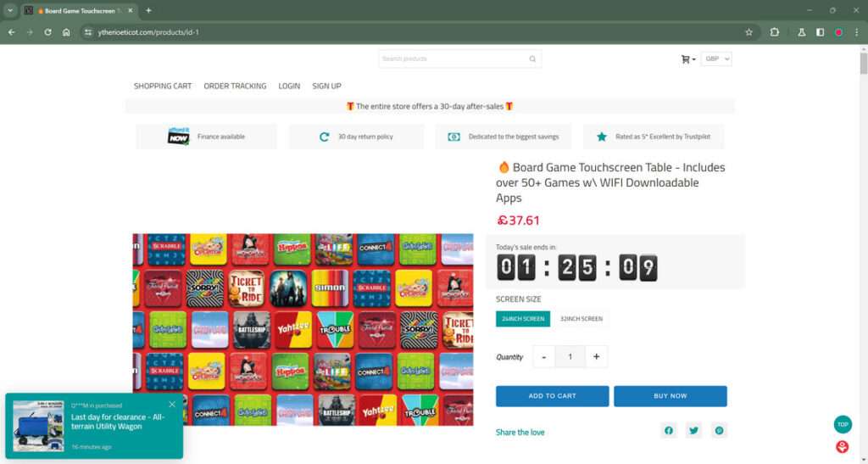View site information icon in address bar
The width and height of the screenshot is (868, 464).
[88, 32]
